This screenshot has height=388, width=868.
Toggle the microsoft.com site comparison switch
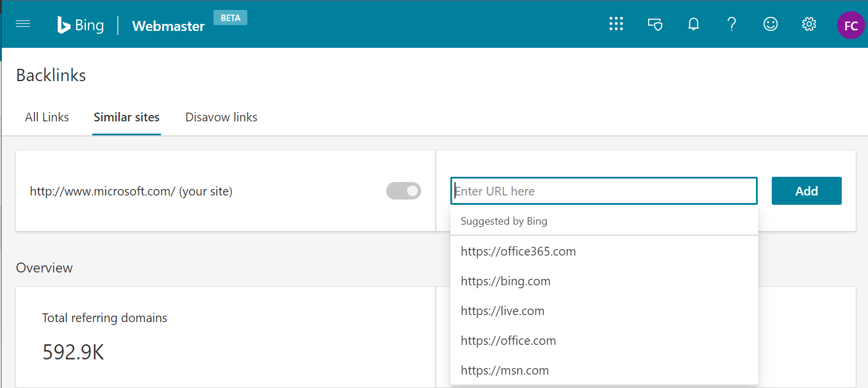(403, 191)
